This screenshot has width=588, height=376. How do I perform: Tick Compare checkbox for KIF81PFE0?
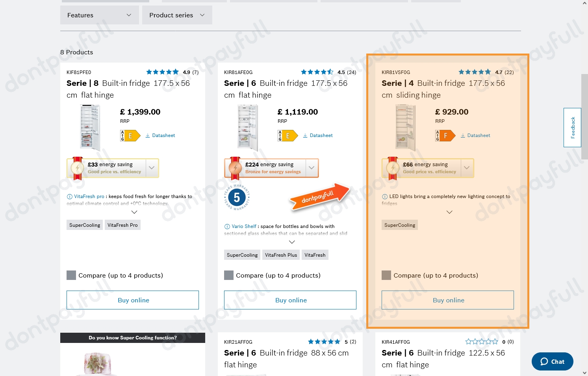click(x=71, y=275)
